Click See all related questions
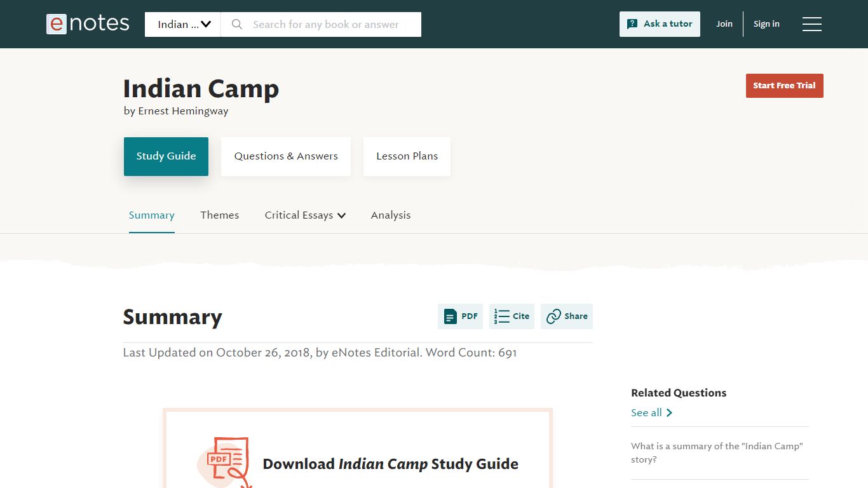Viewport: 868px width, 488px height. coord(651,413)
